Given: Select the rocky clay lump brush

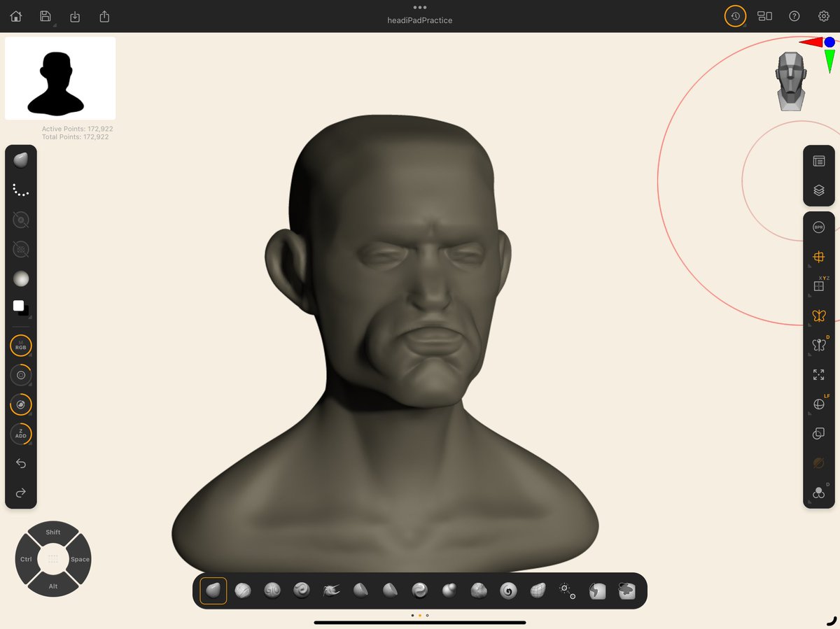Looking at the screenshot, I should click(x=479, y=591).
